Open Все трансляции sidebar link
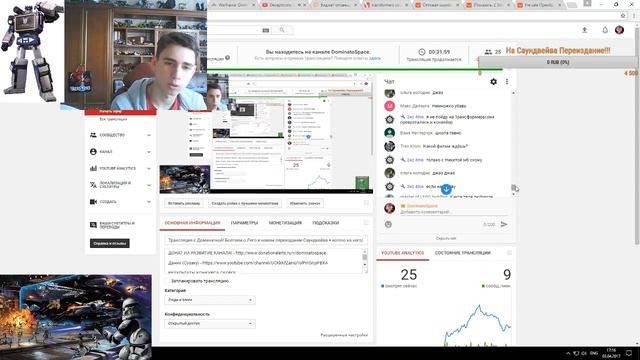Screen dimensions: 640x360 (x=113, y=119)
